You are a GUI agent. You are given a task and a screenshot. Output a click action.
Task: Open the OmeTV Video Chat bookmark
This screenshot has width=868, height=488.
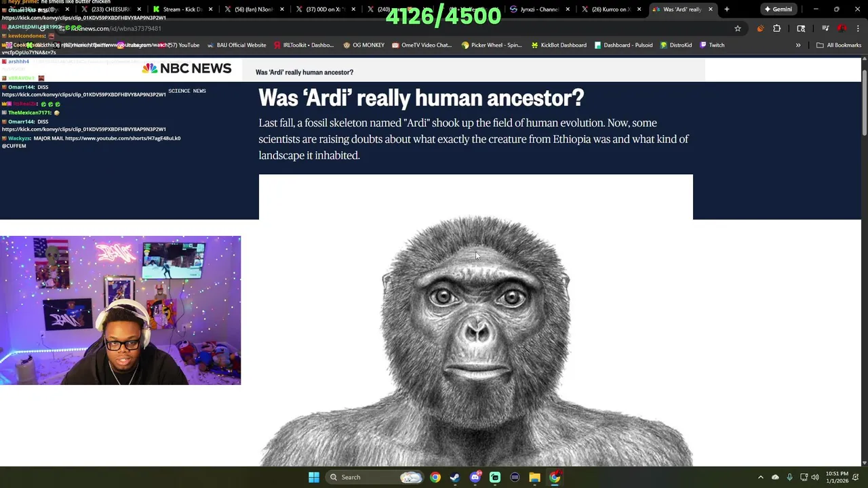(422, 45)
